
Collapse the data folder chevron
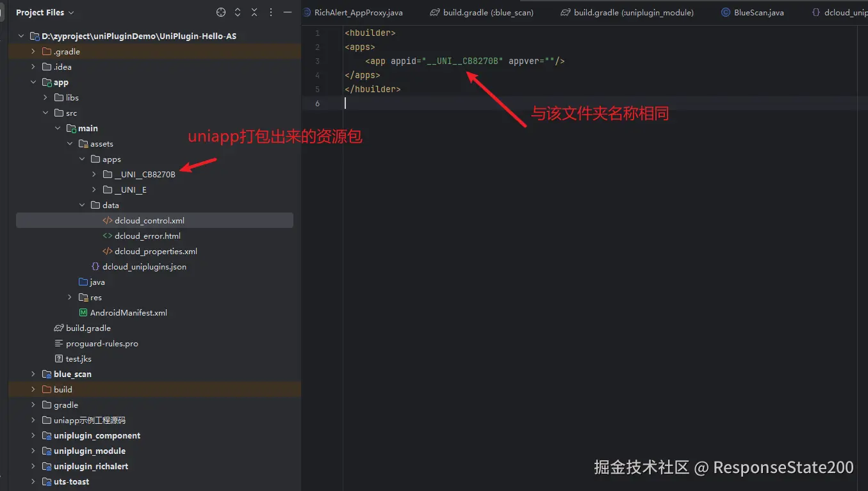pos(82,205)
